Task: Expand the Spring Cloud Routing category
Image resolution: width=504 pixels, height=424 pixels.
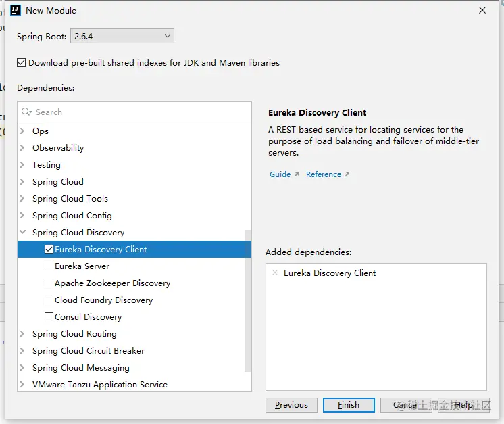Action: pyautogui.click(x=22, y=333)
